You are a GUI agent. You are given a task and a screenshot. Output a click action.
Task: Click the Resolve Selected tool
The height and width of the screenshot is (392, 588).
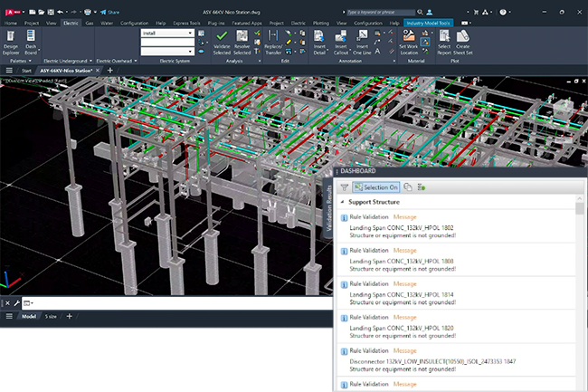point(243,39)
